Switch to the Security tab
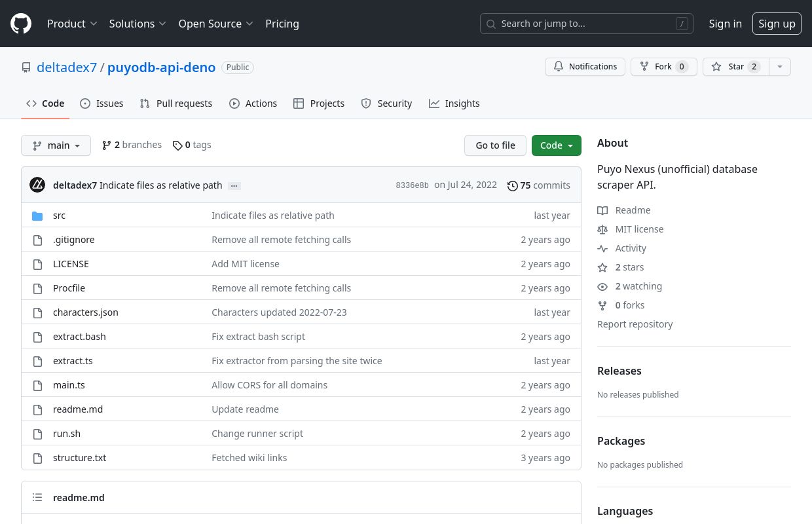This screenshot has width=812, height=524. point(386,103)
